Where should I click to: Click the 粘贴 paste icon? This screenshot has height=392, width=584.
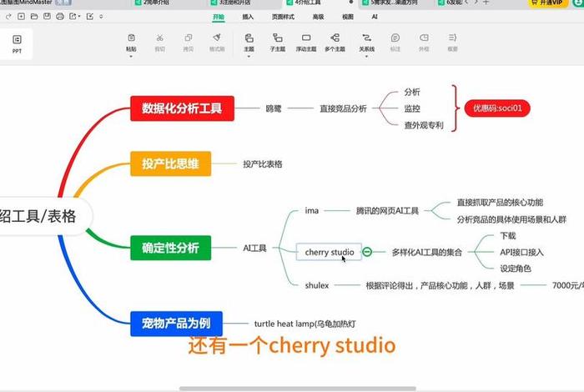tap(131, 38)
